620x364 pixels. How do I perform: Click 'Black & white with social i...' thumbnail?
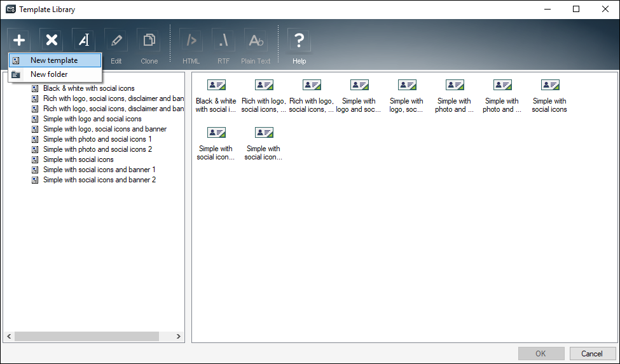[216, 97]
